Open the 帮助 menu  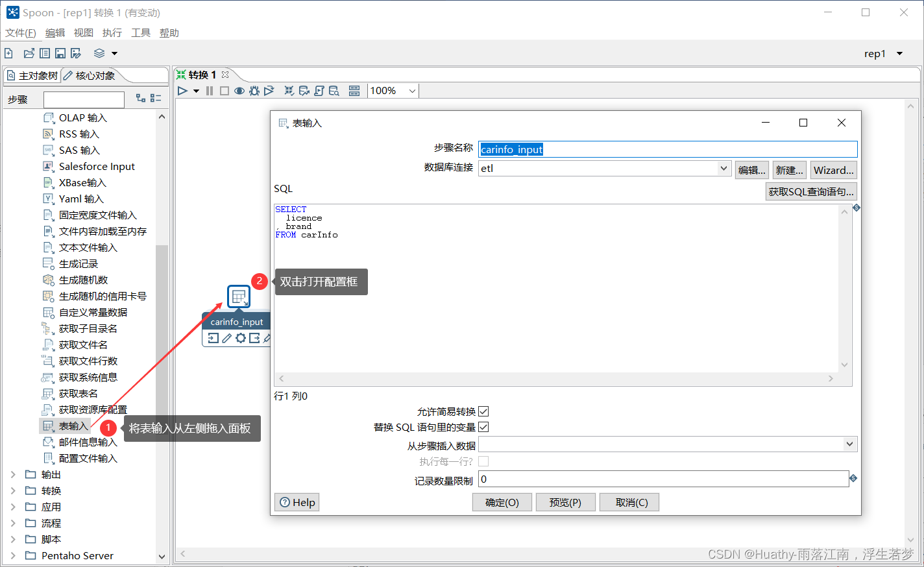tap(169, 33)
